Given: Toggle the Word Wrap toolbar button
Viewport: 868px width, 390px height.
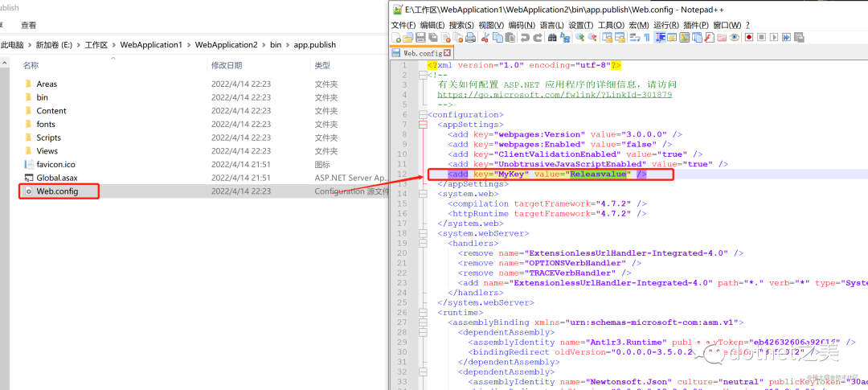Looking at the screenshot, I should pyautogui.click(x=634, y=38).
